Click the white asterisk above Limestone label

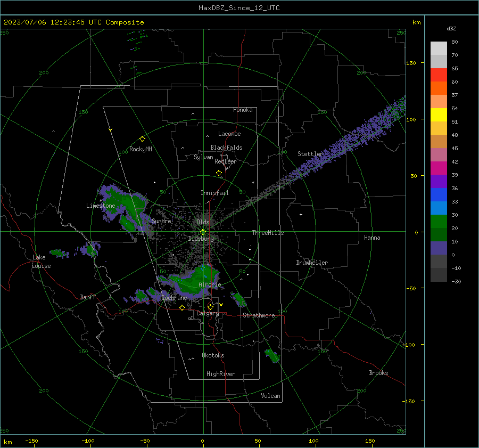[x=101, y=201]
